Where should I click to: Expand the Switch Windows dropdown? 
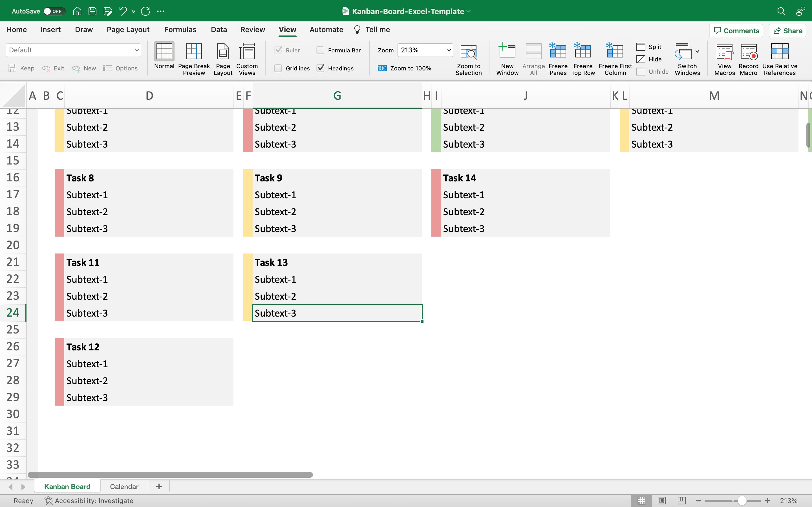(697, 52)
